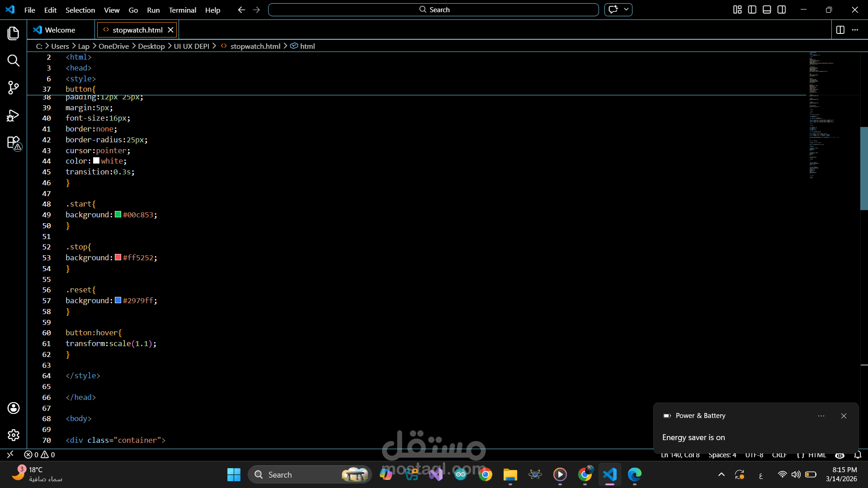Open the Run and Debug view
Image resolution: width=868 pixels, height=488 pixels.
(x=13, y=116)
